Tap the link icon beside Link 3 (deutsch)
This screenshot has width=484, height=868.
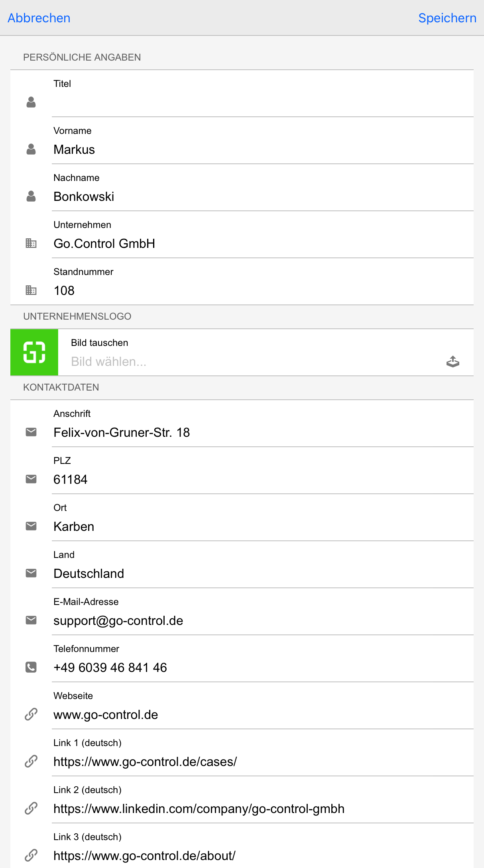[31, 855]
